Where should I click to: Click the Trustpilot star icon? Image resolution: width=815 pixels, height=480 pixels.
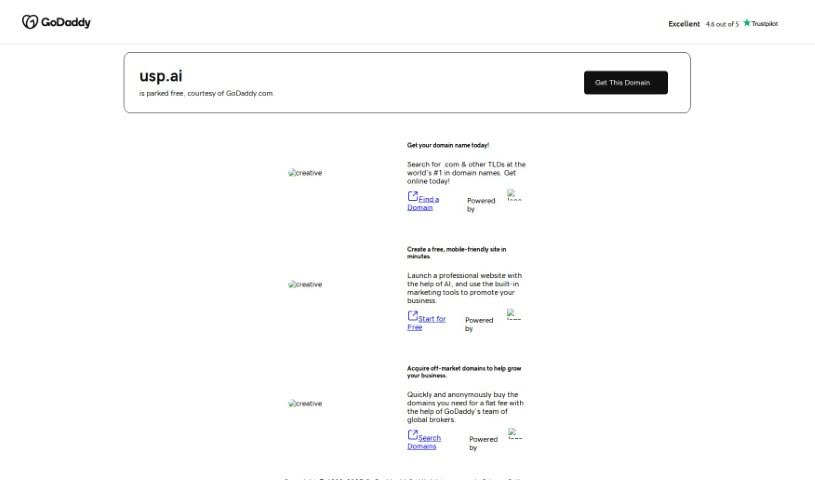click(747, 23)
